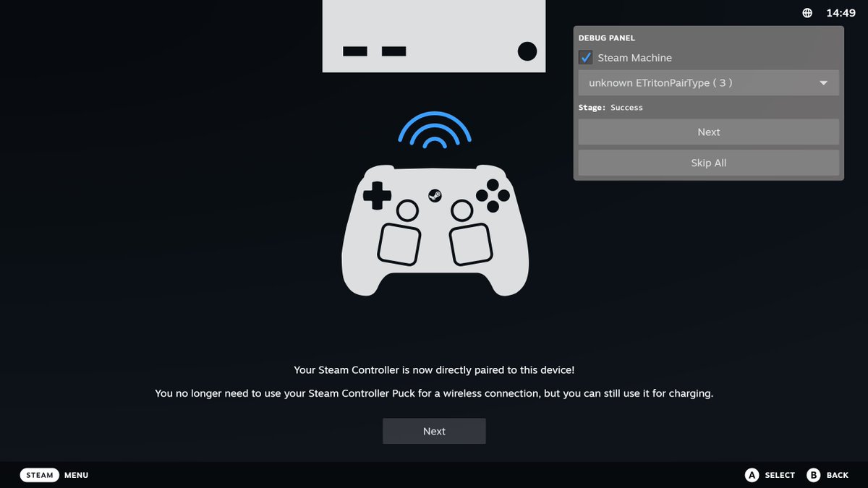Click the globe network icon

coord(807,13)
